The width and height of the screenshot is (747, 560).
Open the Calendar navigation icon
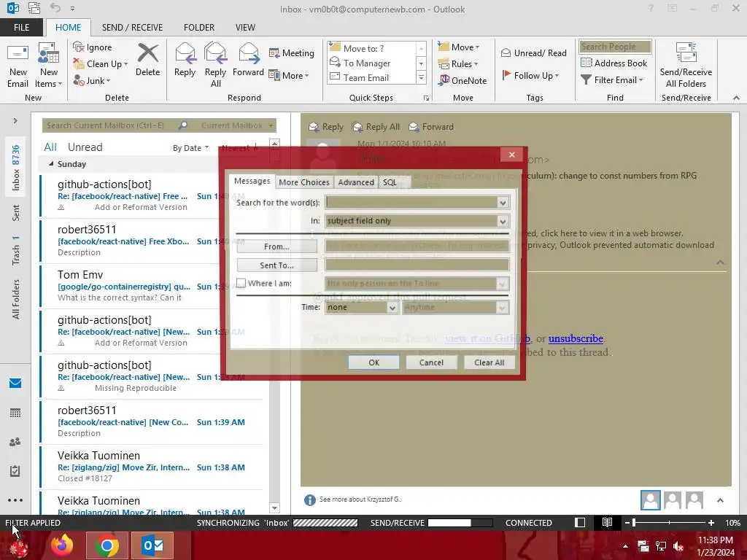[x=15, y=413]
